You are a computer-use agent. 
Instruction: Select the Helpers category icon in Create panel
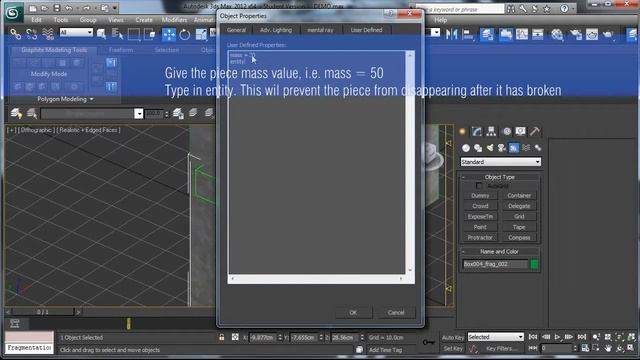pos(513,148)
